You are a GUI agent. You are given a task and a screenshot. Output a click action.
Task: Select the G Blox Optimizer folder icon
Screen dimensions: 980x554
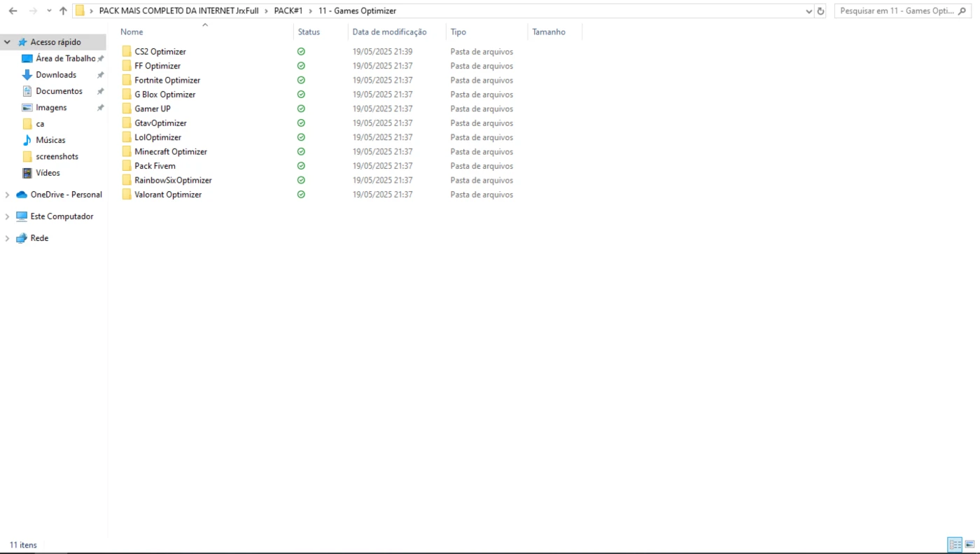point(127,95)
